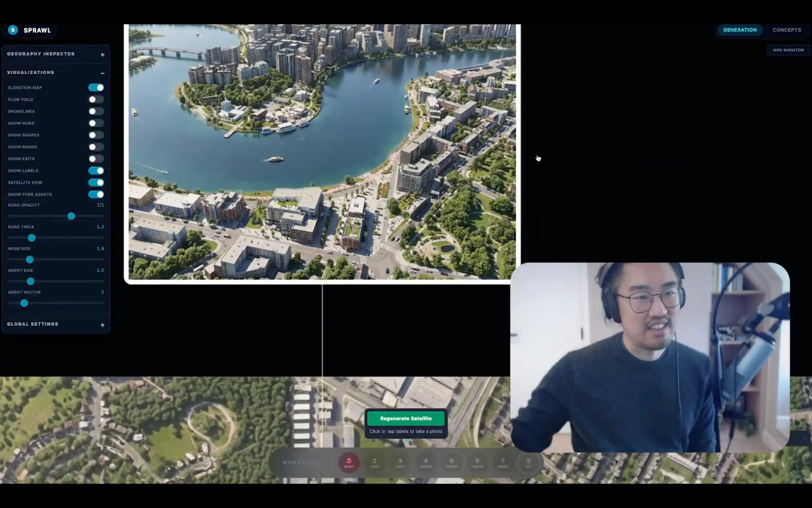Click the SPRAWL title text
This screenshot has width=812, height=508.
[x=37, y=30]
